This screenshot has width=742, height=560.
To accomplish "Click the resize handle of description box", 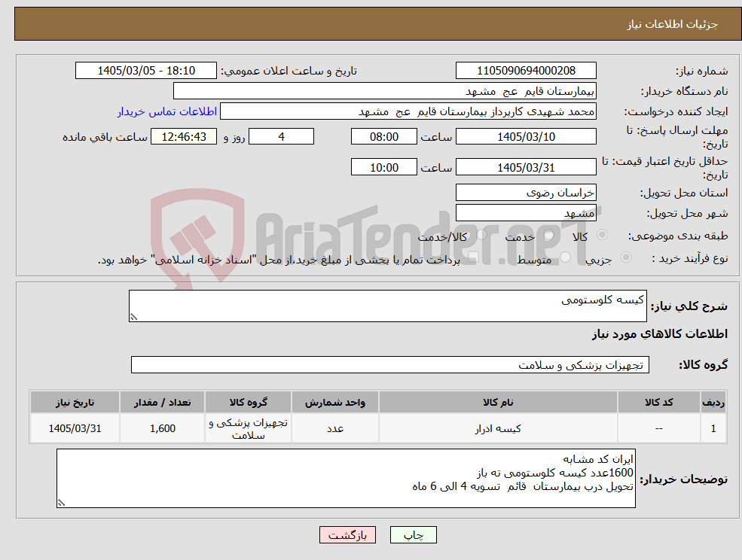I will point(133,318).
